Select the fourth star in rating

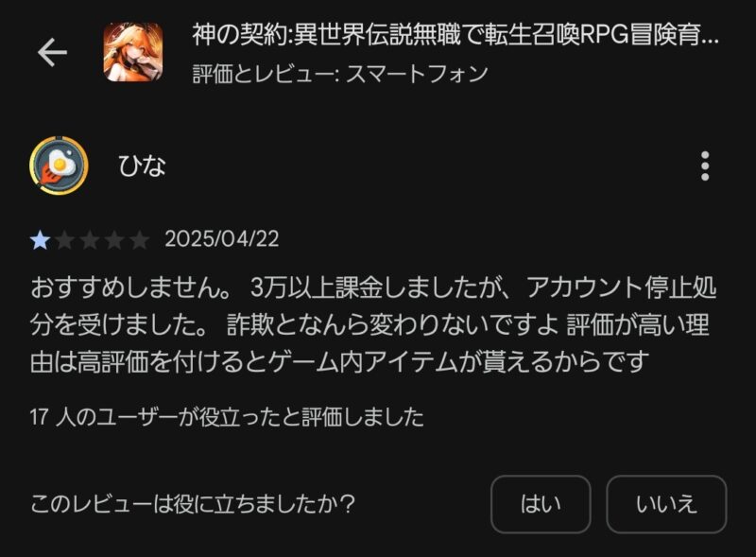click(114, 240)
